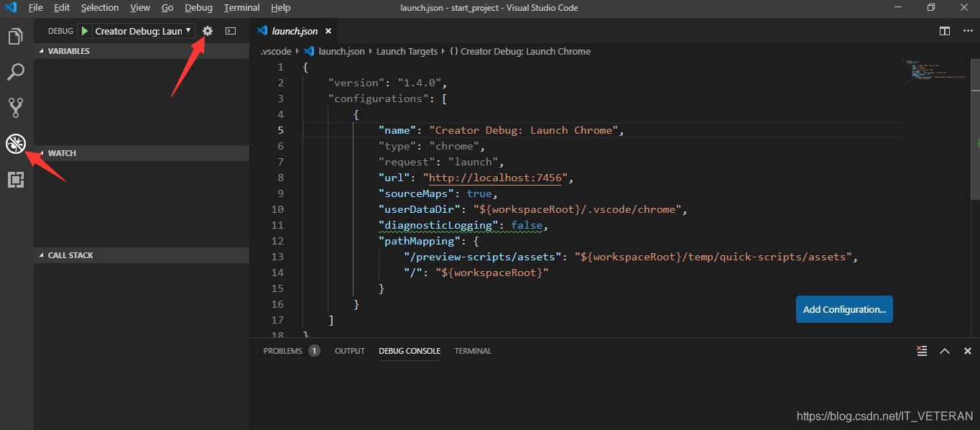This screenshot has height=430, width=980.
Task: Clear the debug console output
Action: (x=922, y=351)
